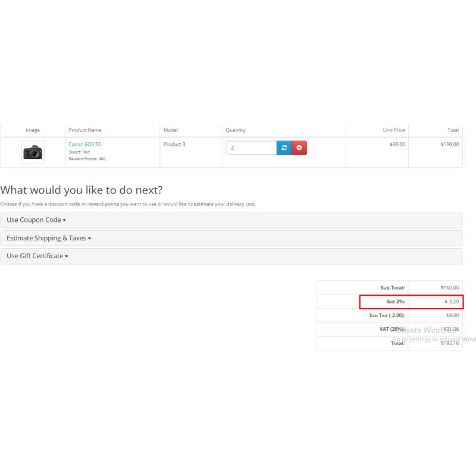
Task: Click the Reward Points: 400 text
Action: click(x=87, y=159)
